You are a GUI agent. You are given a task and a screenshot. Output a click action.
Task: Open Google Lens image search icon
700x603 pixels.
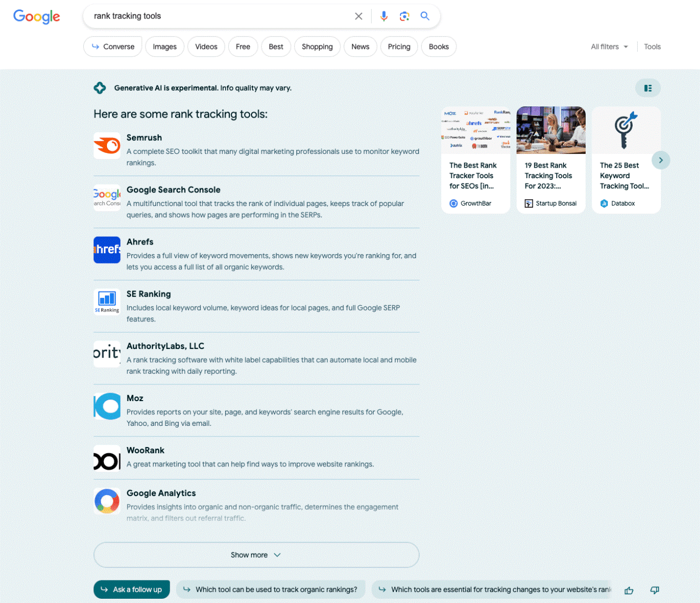(404, 16)
